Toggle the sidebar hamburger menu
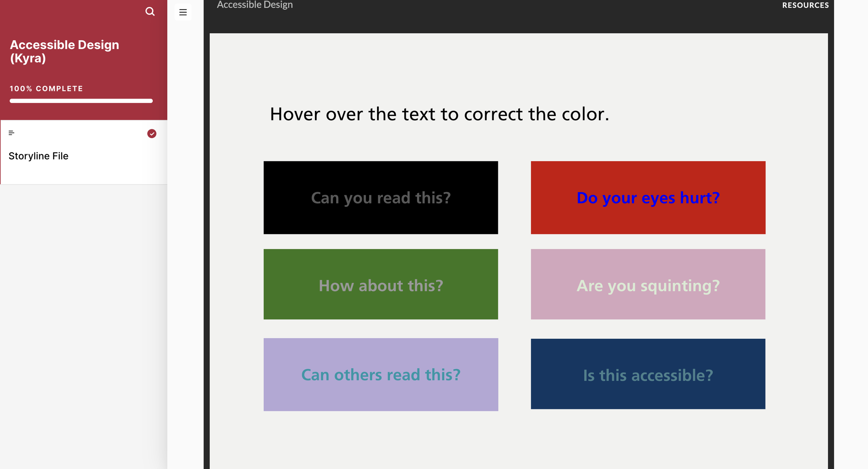Viewport: 868px width, 469px height. tap(183, 12)
